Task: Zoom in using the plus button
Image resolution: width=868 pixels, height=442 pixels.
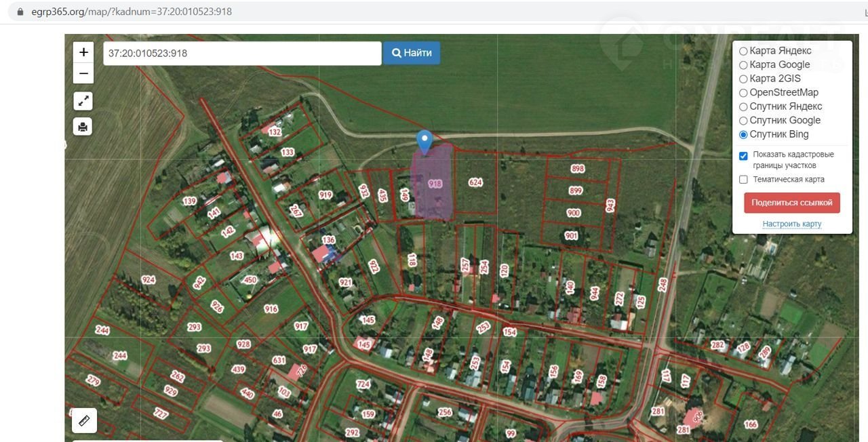Action: (x=83, y=52)
